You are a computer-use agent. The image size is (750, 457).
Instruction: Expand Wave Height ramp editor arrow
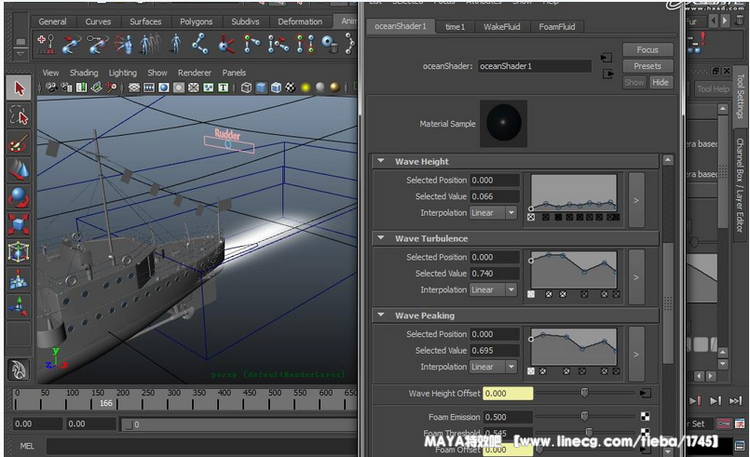636,200
